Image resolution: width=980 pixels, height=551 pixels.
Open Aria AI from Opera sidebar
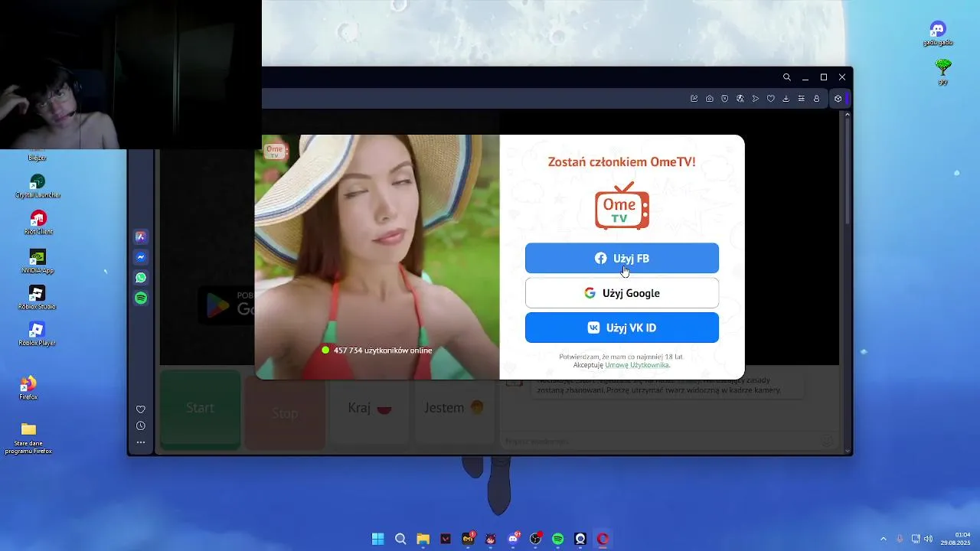coord(141,237)
